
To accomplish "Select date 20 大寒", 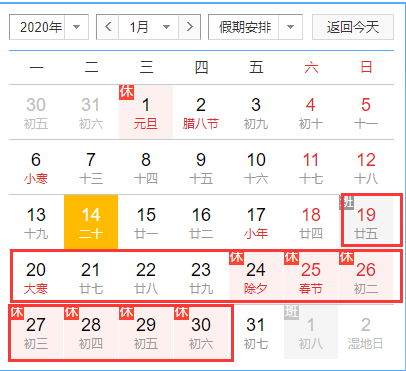I will click(x=36, y=277).
